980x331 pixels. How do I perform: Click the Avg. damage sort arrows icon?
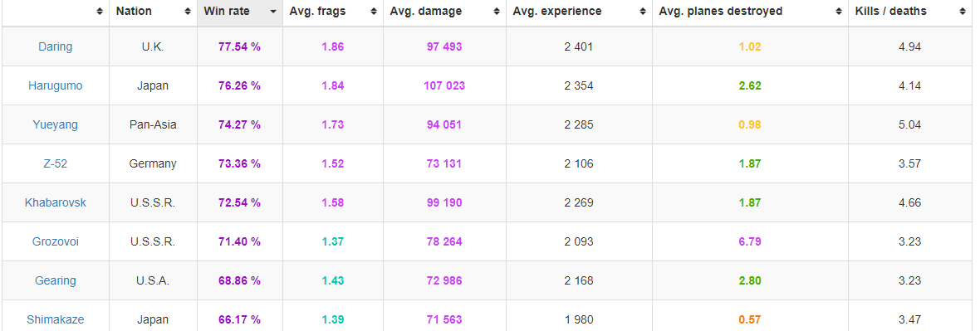pos(497,12)
